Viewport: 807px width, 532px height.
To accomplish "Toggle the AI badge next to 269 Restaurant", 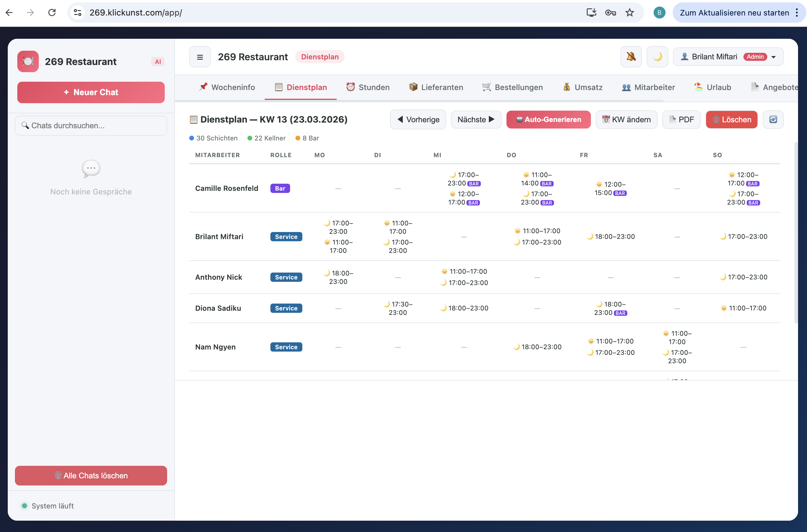I will pyautogui.click(x=158, y=61).
